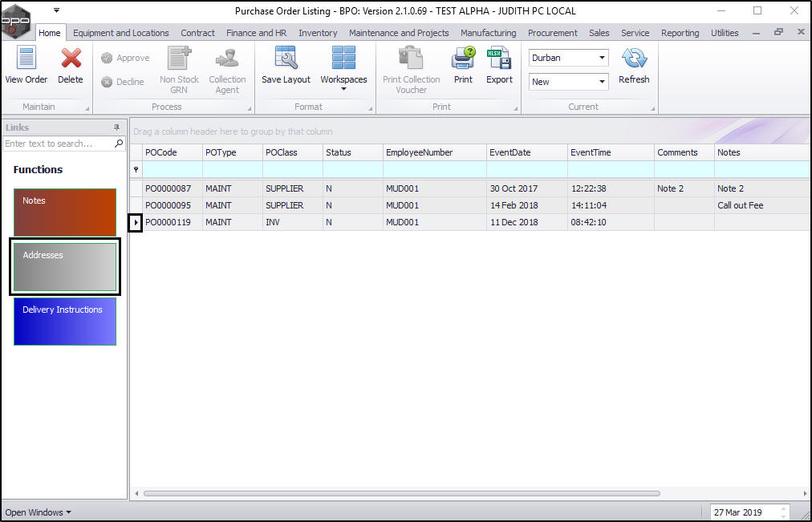Print the purchase order listing
Viewport: 812px width, 522px height.
pos(463,65)
